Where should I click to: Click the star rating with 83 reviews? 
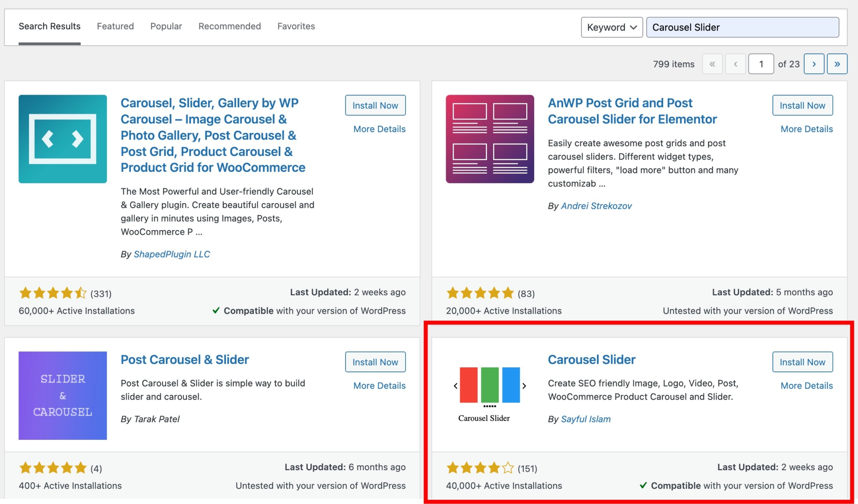(480, 293)
